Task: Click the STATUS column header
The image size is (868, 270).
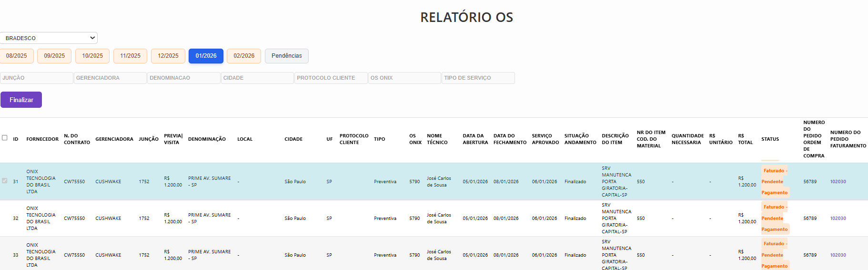Action: (x=770, y=139)
